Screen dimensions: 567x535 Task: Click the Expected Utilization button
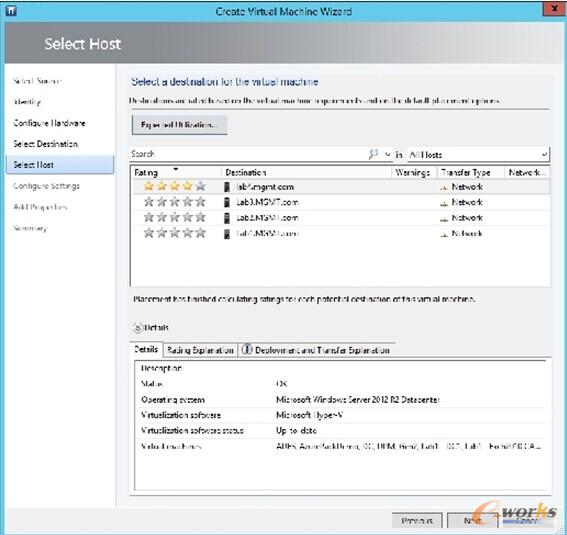(x=179, y=125)
